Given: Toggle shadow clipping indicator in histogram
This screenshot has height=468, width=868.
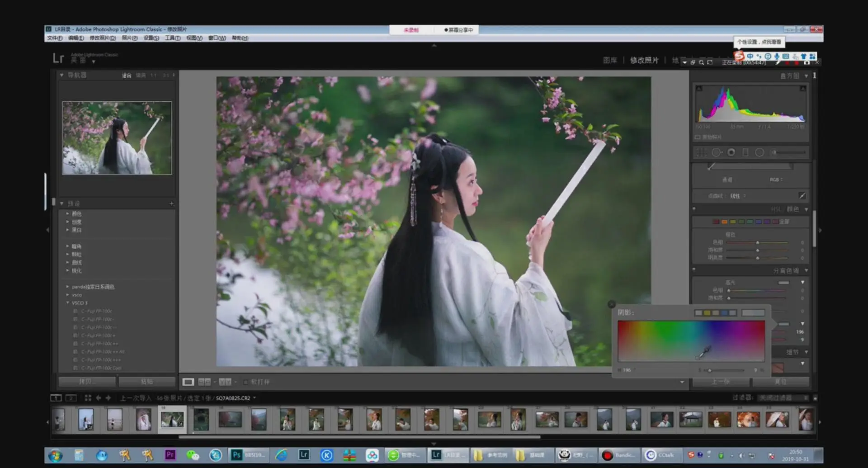Looking at the screenshot, I should pyautogui.click(x=699, y=88).
